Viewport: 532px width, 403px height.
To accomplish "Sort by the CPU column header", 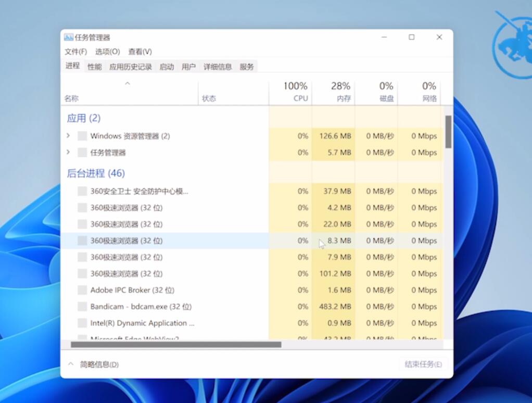I will tap(290, 92).
